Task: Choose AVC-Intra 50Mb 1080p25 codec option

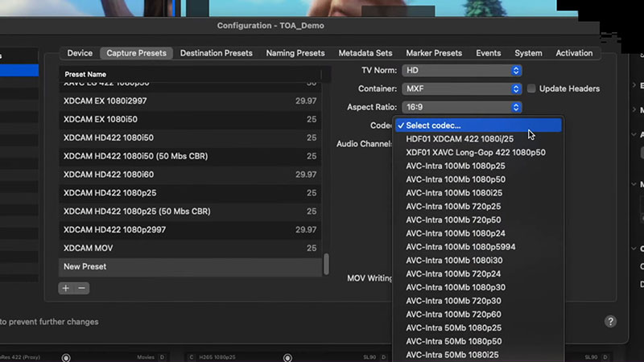Action: tap(453, 327)
